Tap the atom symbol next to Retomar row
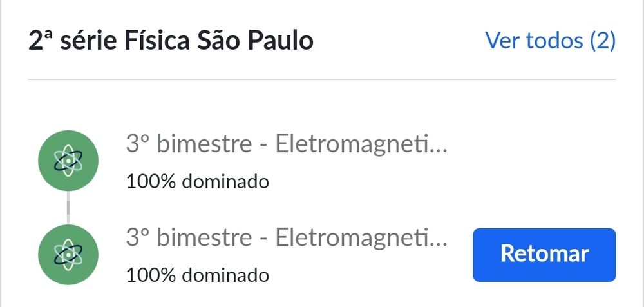The width and height of the screenshot is (644, 307). (x=68, y=254)
